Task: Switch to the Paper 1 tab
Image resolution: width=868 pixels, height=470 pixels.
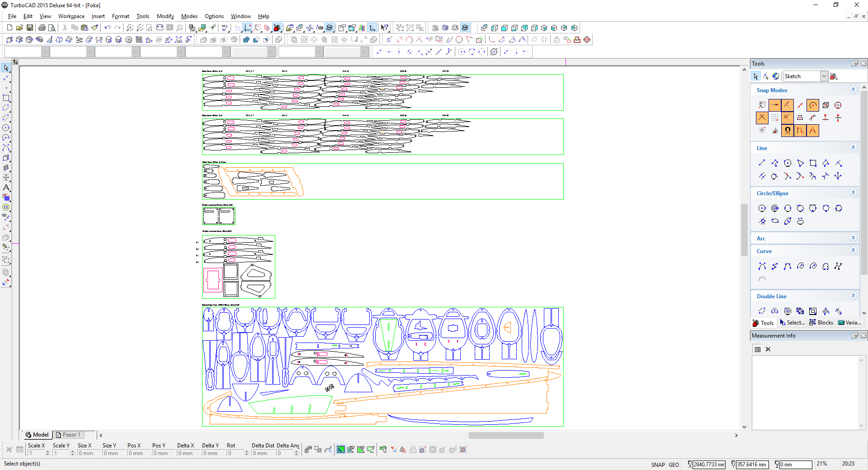Action: [69, 435]
